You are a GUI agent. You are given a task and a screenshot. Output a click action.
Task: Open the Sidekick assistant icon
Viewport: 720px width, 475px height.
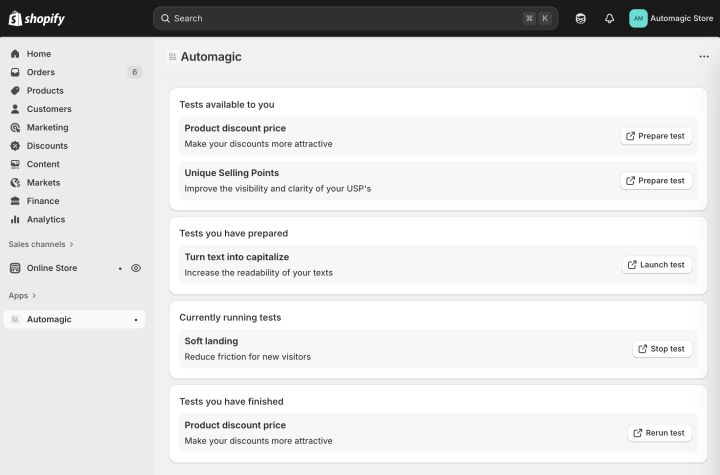click(581, 18)
